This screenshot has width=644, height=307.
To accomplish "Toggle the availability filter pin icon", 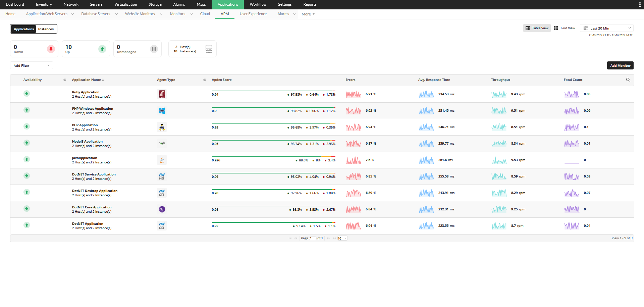I will (64, 80).
